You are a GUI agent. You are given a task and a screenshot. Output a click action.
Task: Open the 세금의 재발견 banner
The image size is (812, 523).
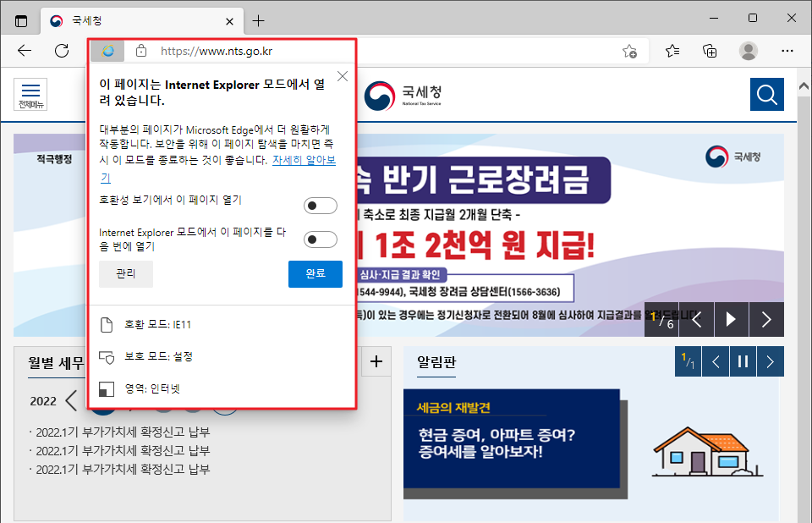pyautogui.click(x=511, y=438)
